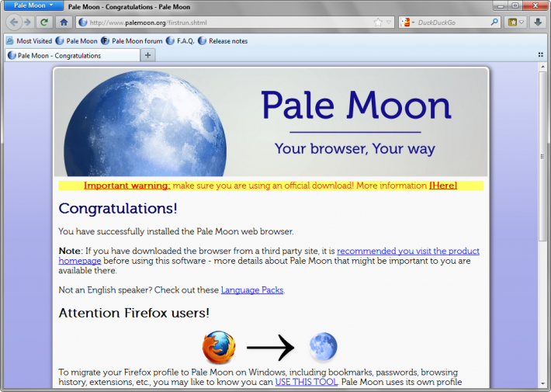Minimize the Pale Moon window
Image resolution: width=551 pixels, height=392 pixels.
click(x=501, y=5)
